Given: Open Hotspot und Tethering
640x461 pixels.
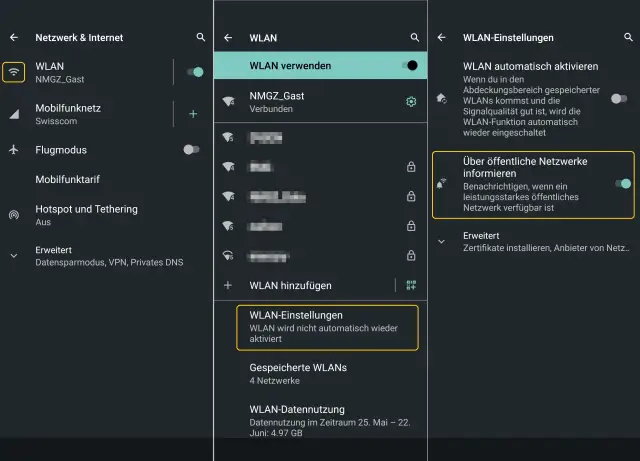Looking at the screenshot, I should (86, 215).
